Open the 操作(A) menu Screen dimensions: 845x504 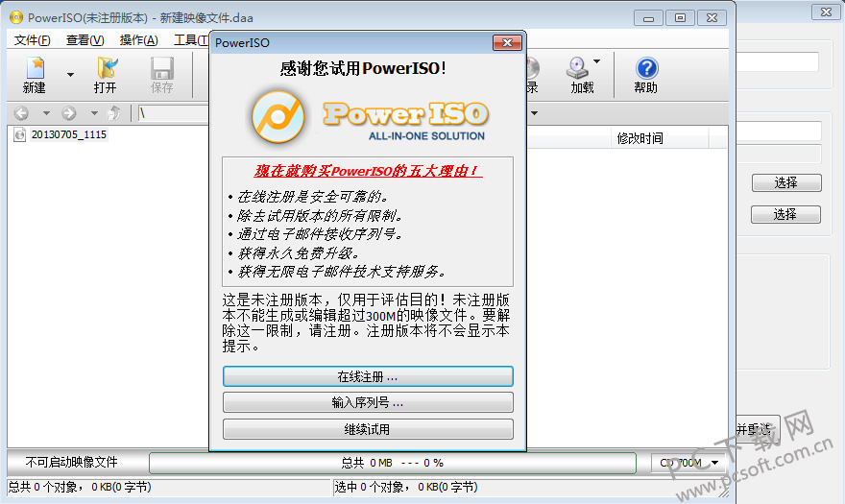pyautogui.click(x=138, y=40)
